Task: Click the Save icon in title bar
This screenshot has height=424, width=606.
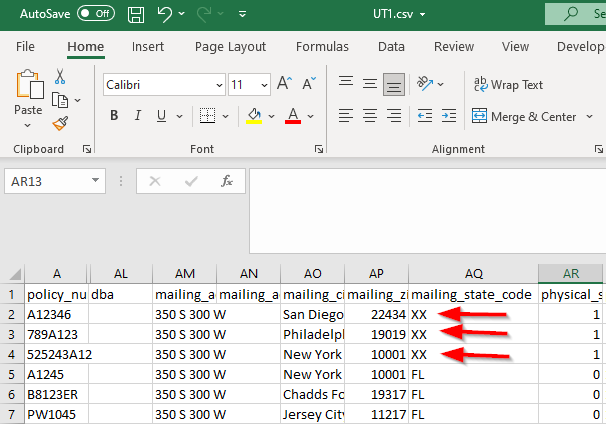Action: pos(136,14)
